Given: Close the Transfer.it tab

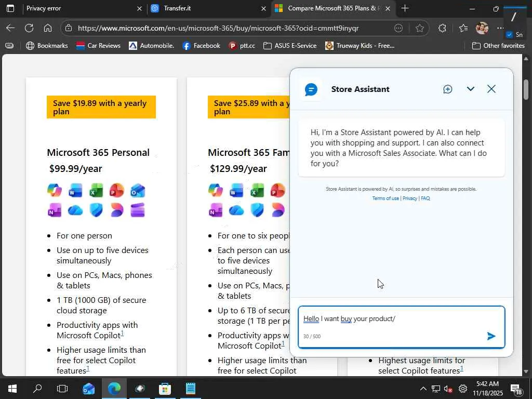Looking at the screenshot, I should tap(263, 8).
